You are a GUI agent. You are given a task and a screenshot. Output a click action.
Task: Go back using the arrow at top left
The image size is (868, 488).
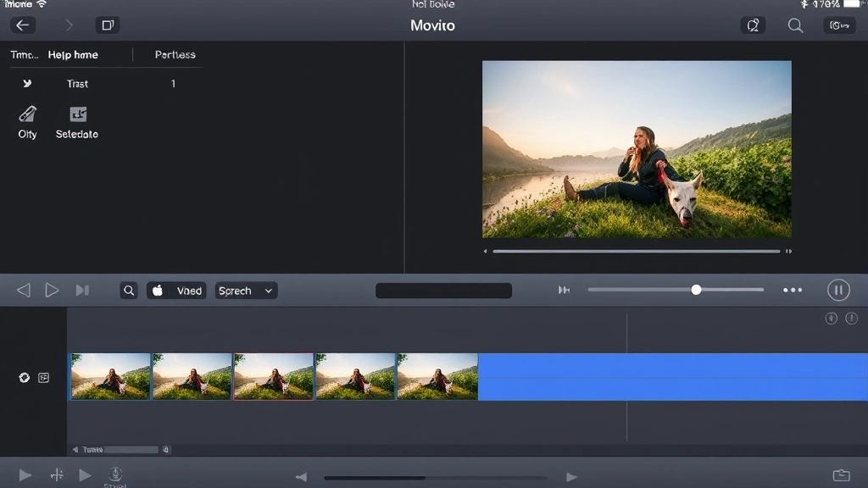pyautogui.click(x=23, y=25)
